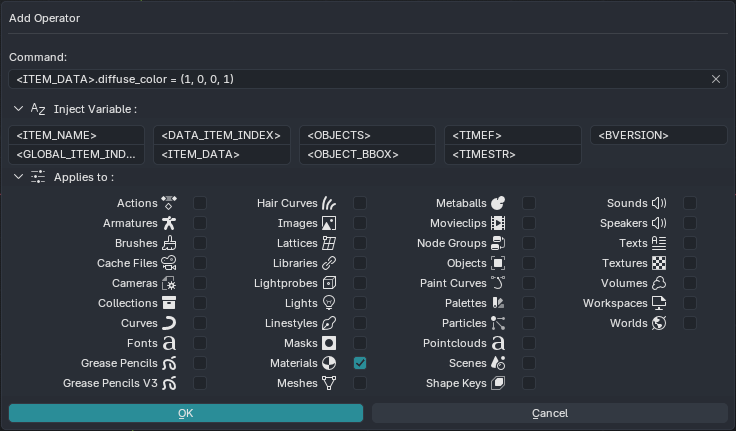This screenshot has width=736, height=431.
Task: Uncheck the Materials checkbox
Action: pyautogui.click(x=360, y=363)
